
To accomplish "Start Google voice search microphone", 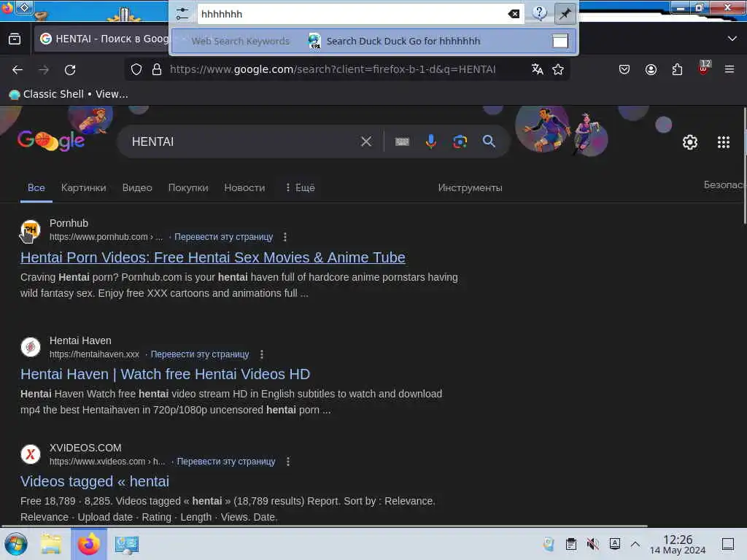I will (430, 141).
